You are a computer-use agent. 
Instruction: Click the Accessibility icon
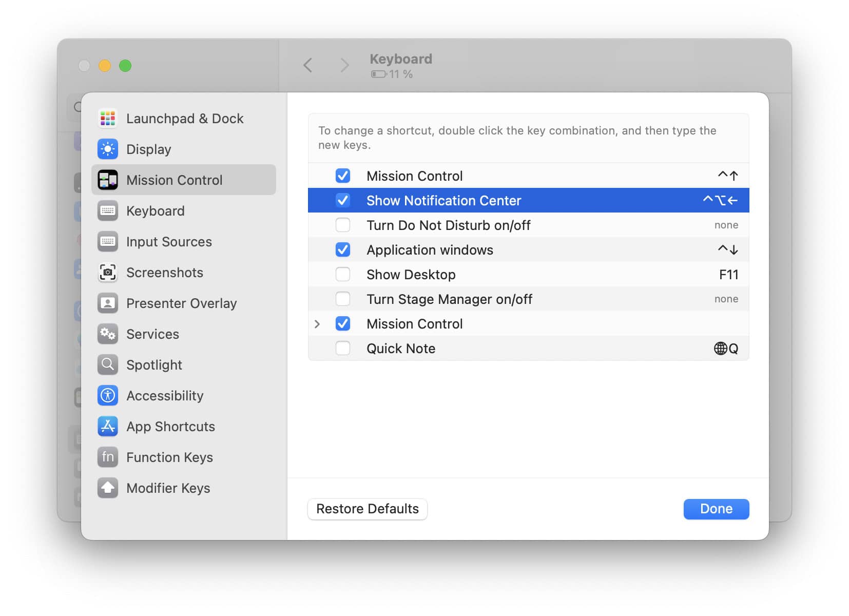[x=108, y=396]
